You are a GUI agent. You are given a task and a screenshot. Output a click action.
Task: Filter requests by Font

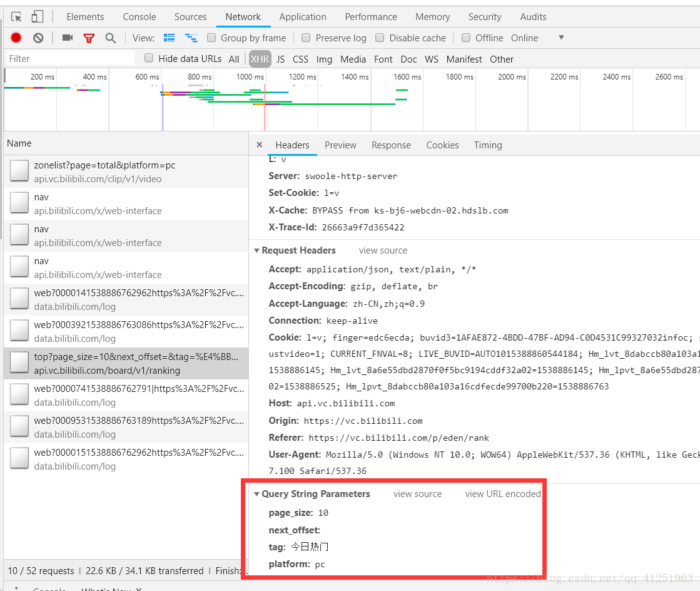coord(383,59)
